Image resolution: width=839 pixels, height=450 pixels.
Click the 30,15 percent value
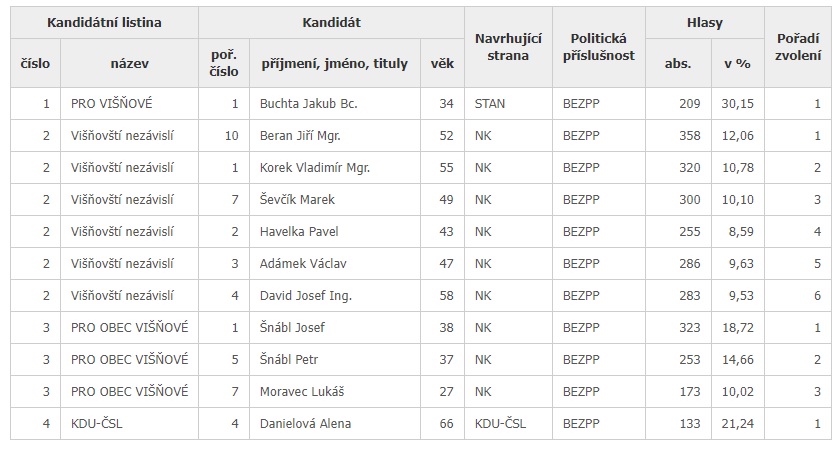pyautogui.click(x=738, y=104)
